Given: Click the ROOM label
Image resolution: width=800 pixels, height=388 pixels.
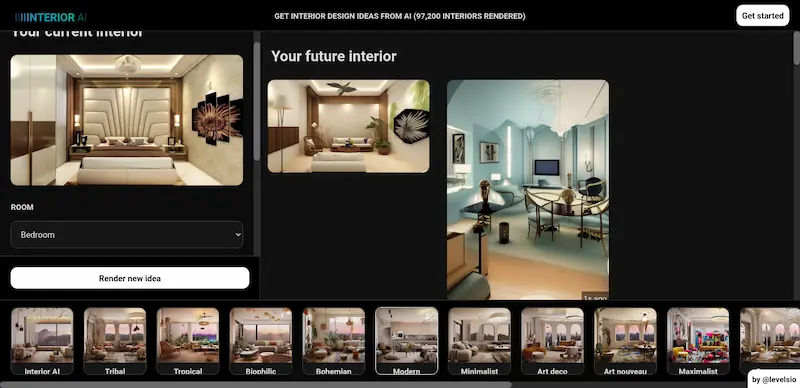Looking at the screenshot, I should 22,207.
